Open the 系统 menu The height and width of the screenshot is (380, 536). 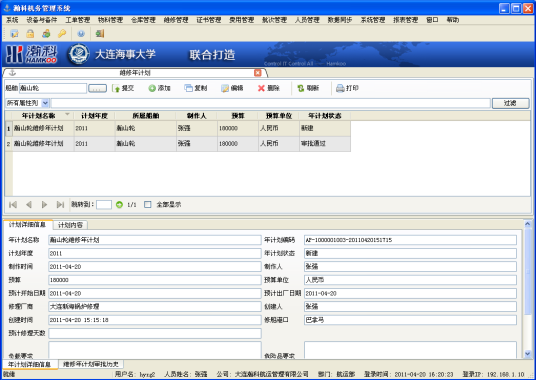[12, 20]
